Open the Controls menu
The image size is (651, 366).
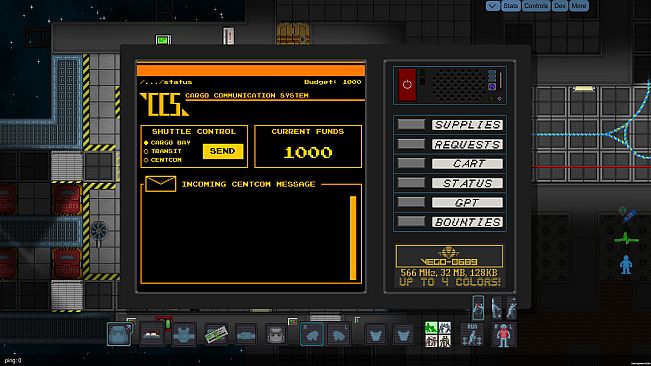coord(536,6)
